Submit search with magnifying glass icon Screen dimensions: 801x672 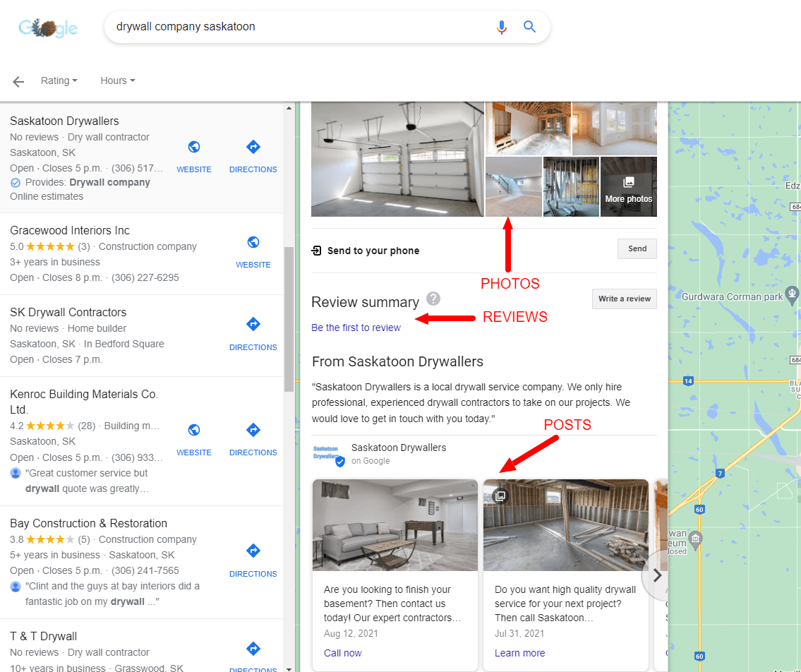click(x=529, y=27)
